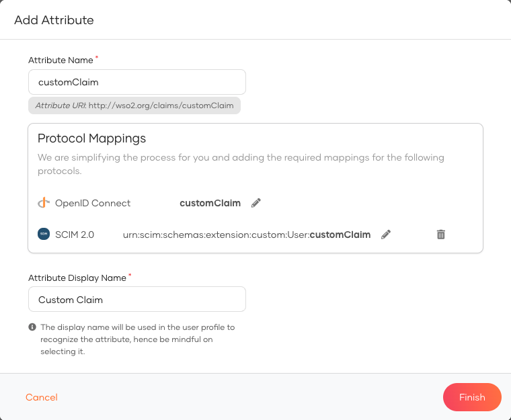The image size is (511, 420).
Task: Click the bold customClaim OpenID Connect mapping value
Action: coord(210,203)
